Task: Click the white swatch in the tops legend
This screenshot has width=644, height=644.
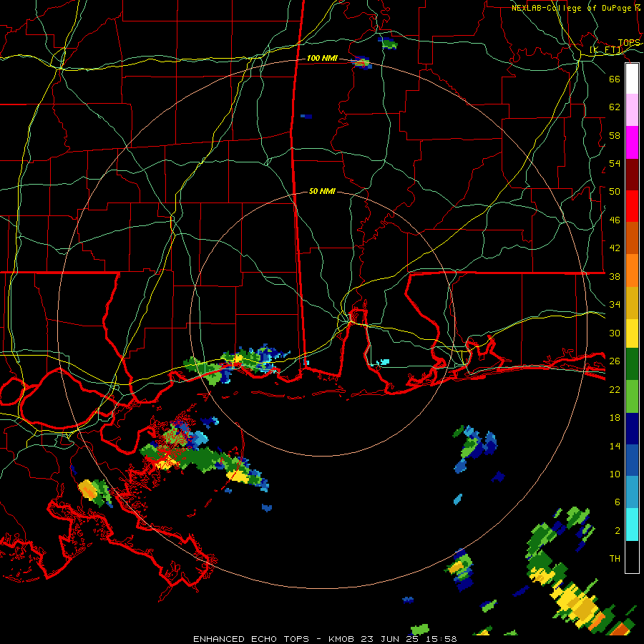Action: [x=632, y=79]
